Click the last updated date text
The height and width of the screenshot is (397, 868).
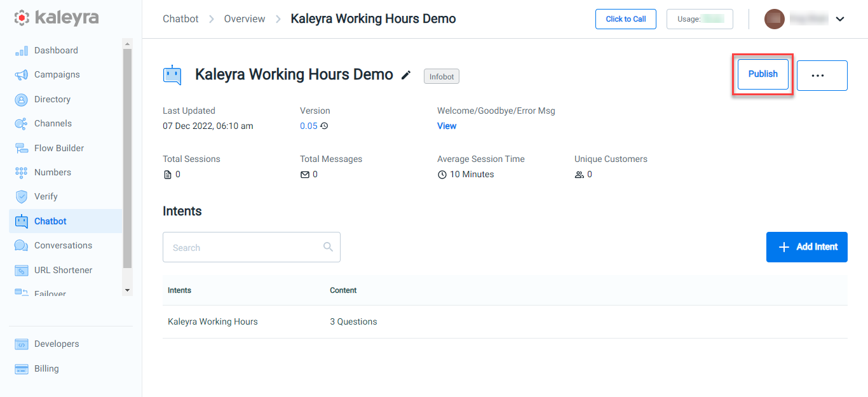[208, 126]
